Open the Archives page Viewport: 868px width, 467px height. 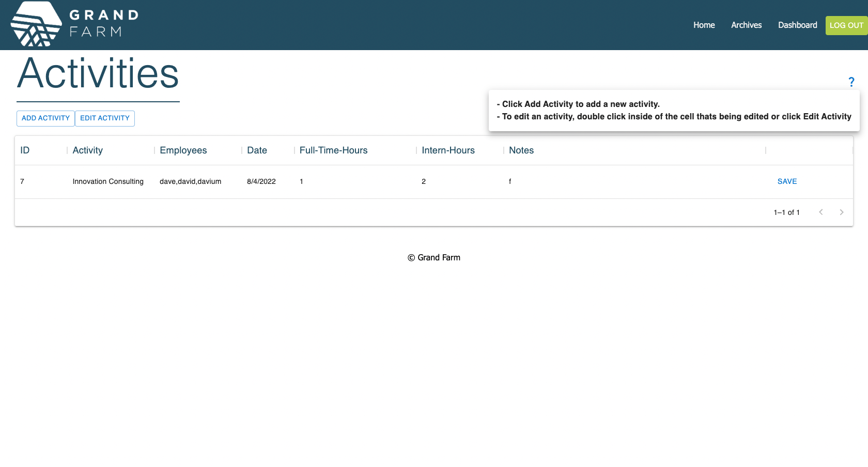pyautogui.click(x=746, y=25)
